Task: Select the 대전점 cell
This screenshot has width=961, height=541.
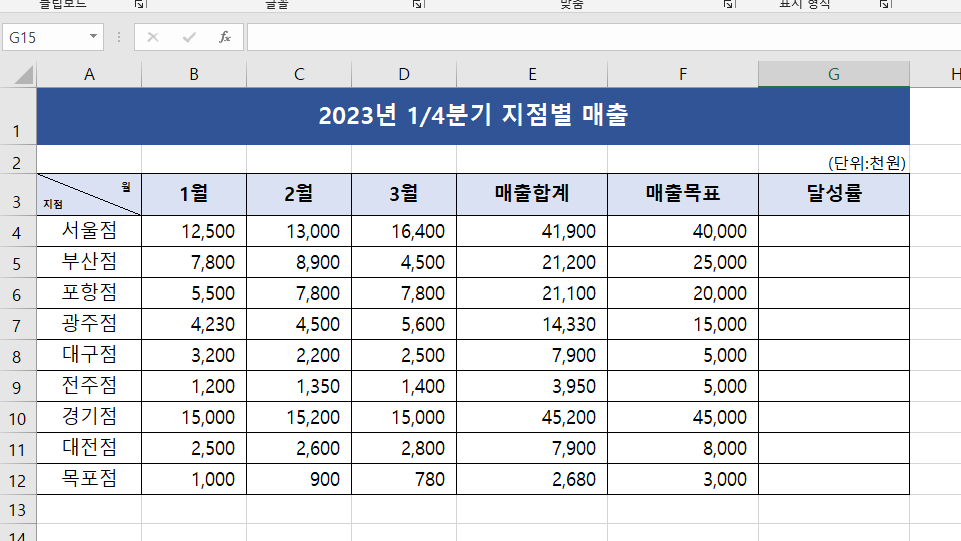Action: point(89,448)
